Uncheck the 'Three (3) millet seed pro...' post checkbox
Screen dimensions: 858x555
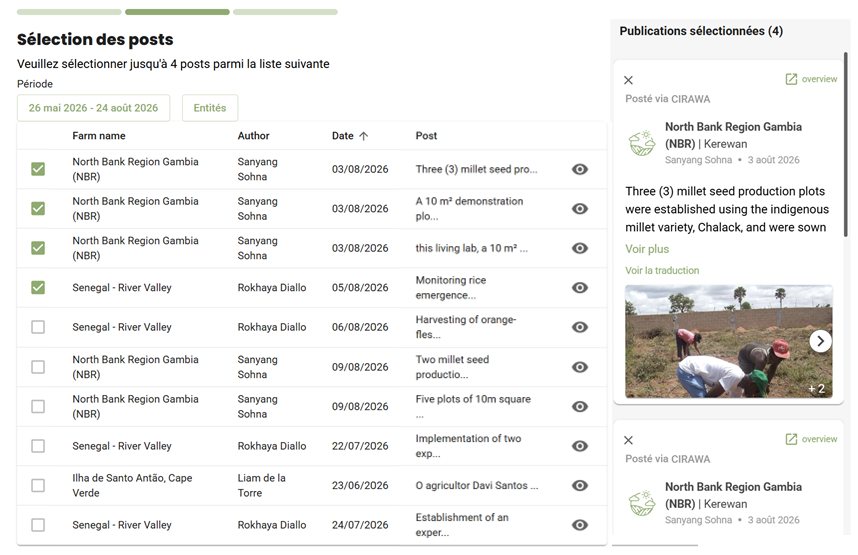coord(38,169)
